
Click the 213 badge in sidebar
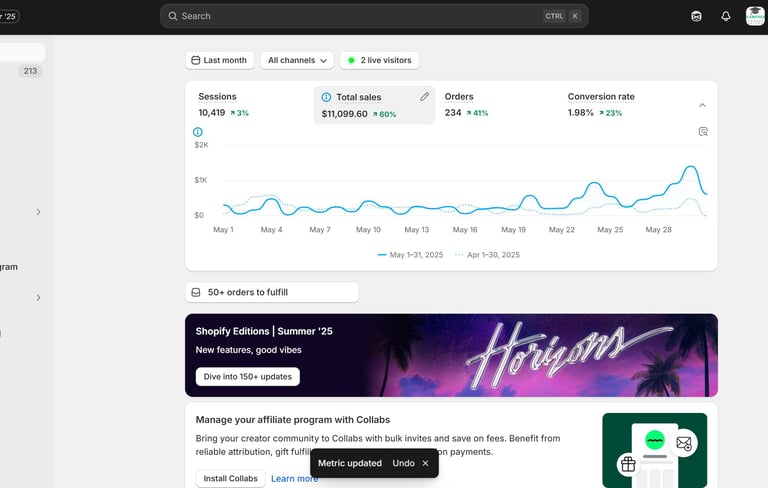point(30,71)
